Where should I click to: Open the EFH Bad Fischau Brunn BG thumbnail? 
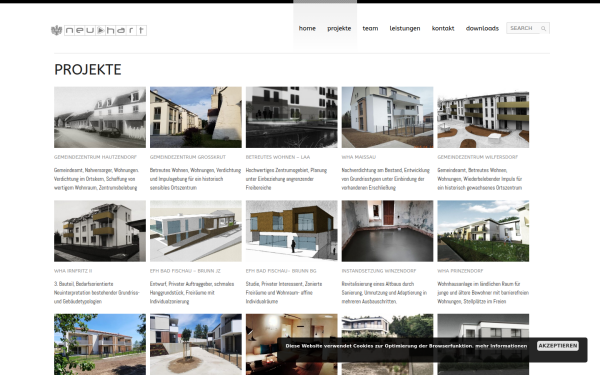(x=292, y=231)
